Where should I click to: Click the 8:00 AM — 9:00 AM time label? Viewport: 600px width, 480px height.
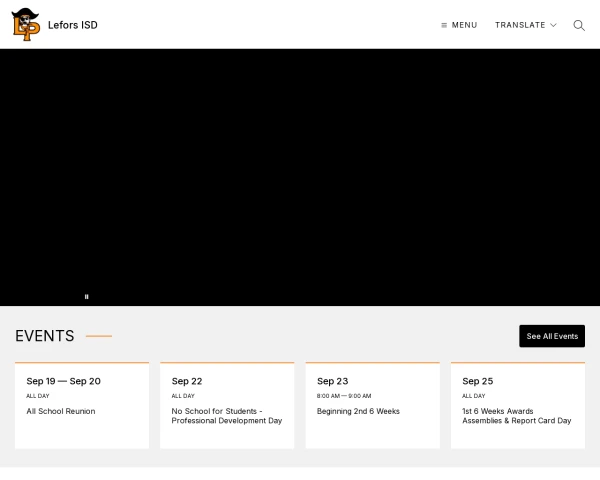pyautogui.click(x=344, y=396)
